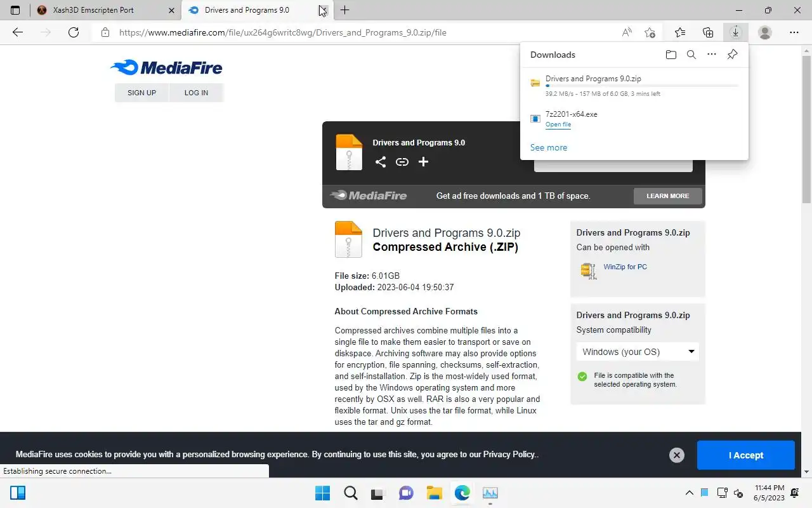812x508 pixels.
Task: Show hidden system tray icons
Action: click(x=690, y=493)
